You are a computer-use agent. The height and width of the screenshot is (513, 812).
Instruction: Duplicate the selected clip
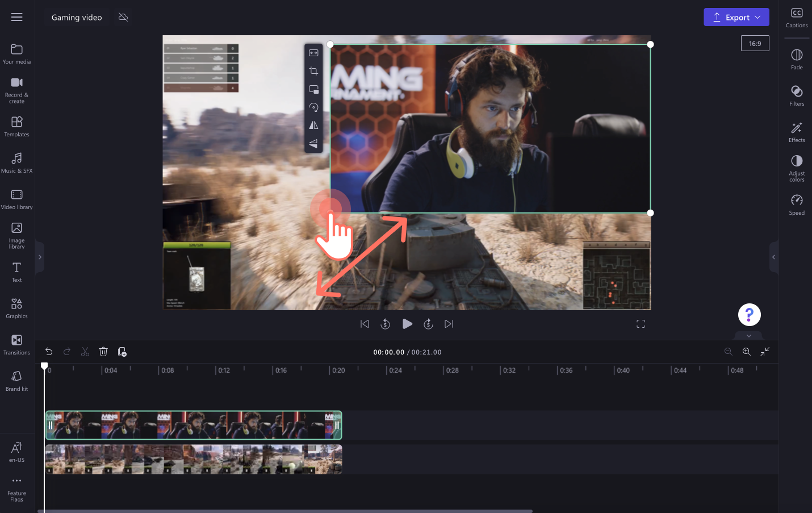point(122,352)
